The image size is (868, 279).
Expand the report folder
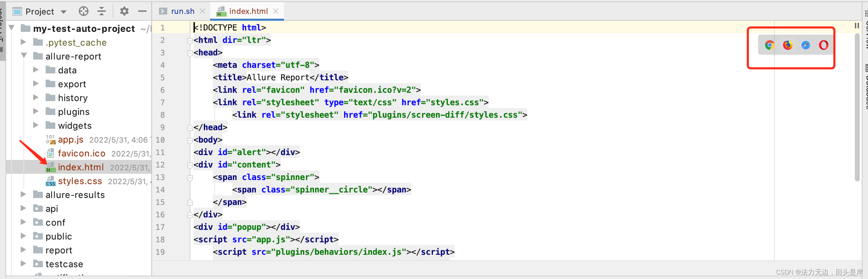(x=23, y=250)
